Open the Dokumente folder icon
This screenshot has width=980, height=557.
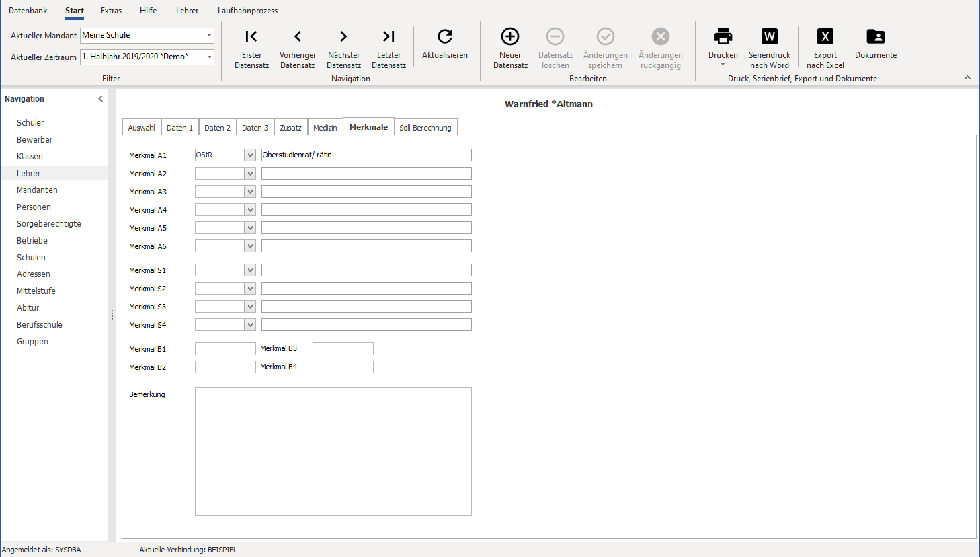tap(876, 36)
